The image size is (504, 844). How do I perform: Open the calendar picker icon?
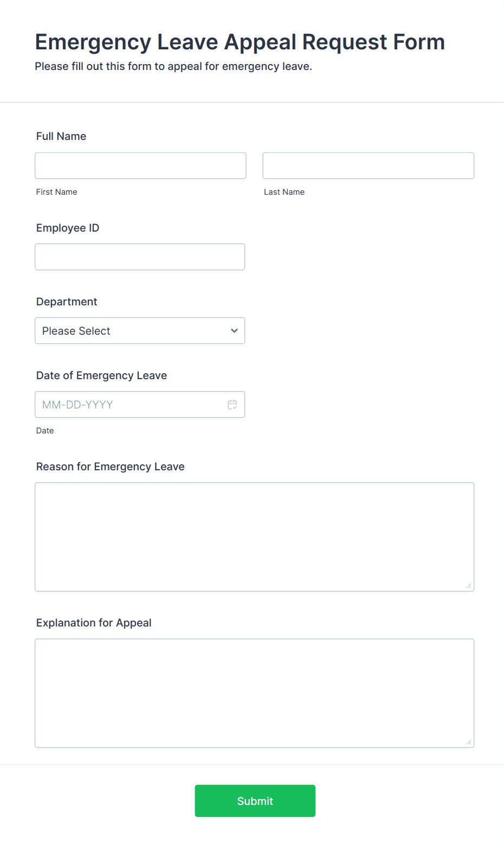click(x=232, y=405)
